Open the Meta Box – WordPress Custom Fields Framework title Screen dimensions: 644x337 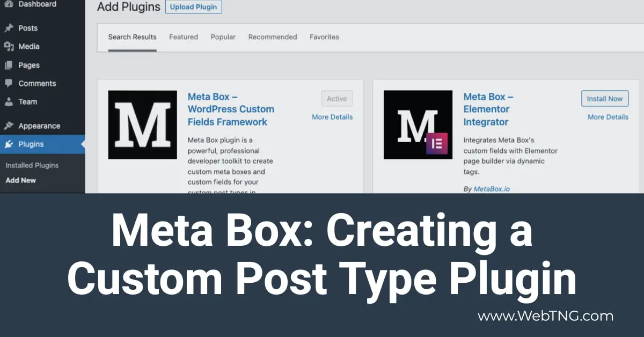[231, 109]
